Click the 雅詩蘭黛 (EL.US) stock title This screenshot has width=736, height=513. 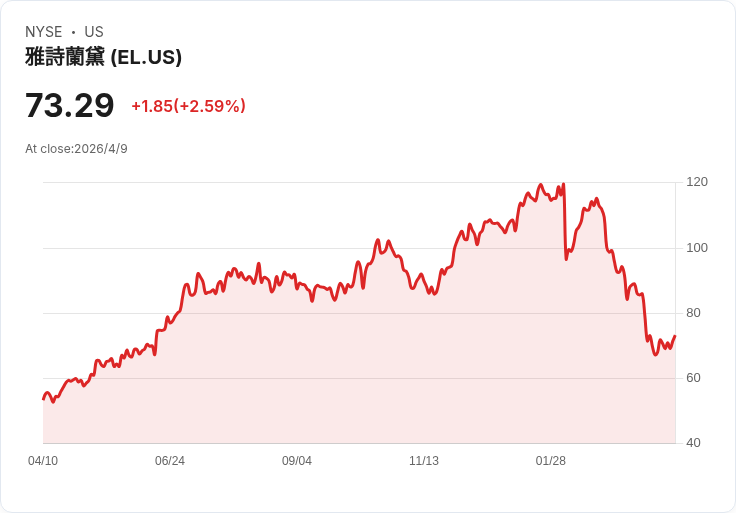pyautogui.click(x=103, y=58)
